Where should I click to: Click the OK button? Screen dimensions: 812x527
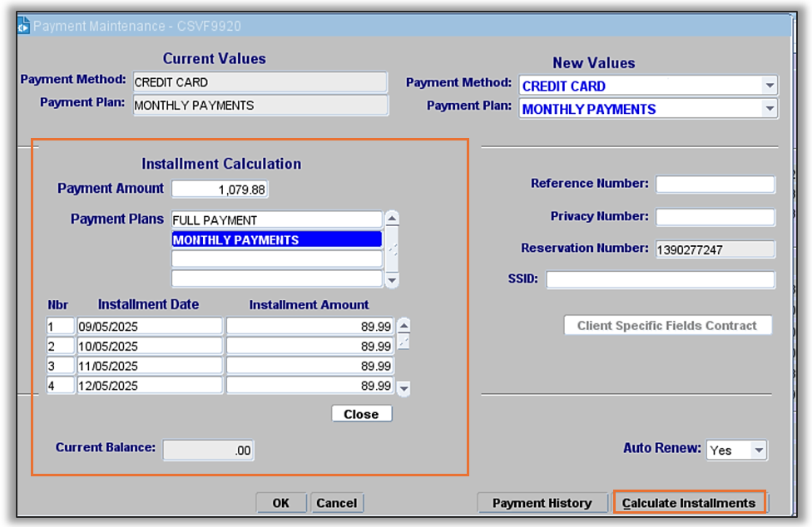click(281, 503)
